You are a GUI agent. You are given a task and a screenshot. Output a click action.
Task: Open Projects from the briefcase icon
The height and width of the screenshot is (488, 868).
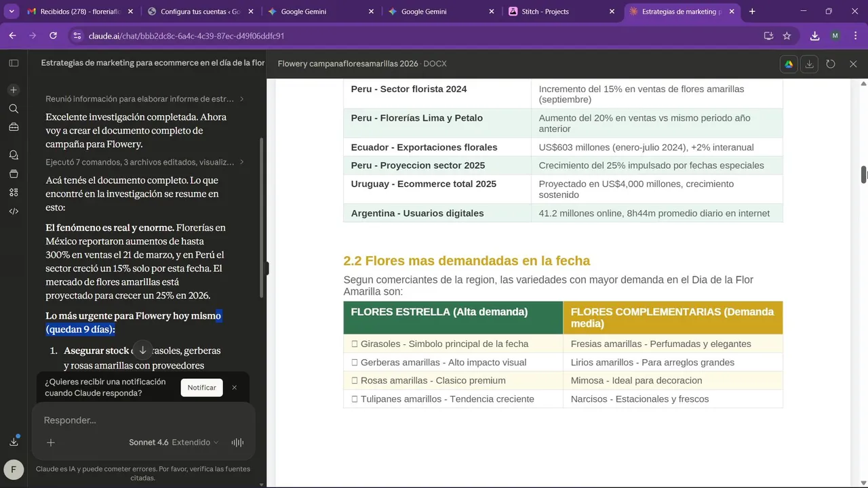click(x=14, y=127)
